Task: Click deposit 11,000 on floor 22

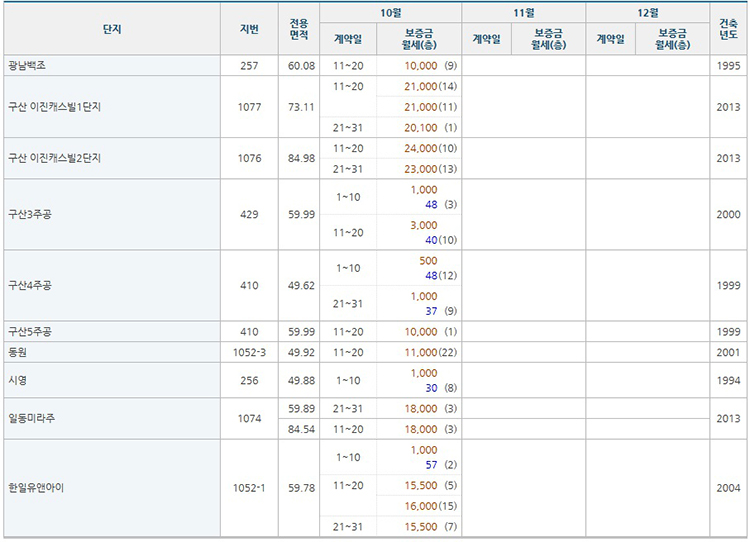Action: pyautogui.click(x=421, y=353)
